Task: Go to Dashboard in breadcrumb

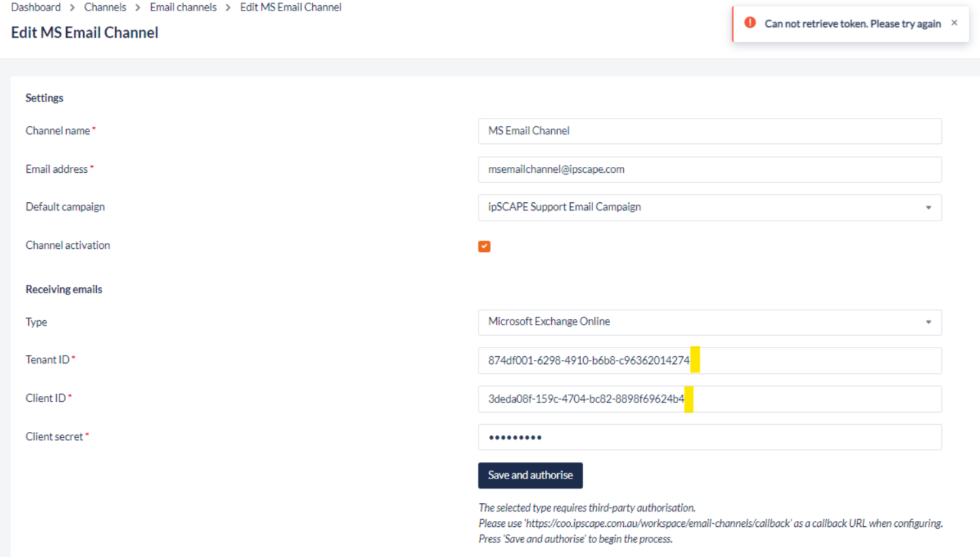Action: click(x=36, y=7)
